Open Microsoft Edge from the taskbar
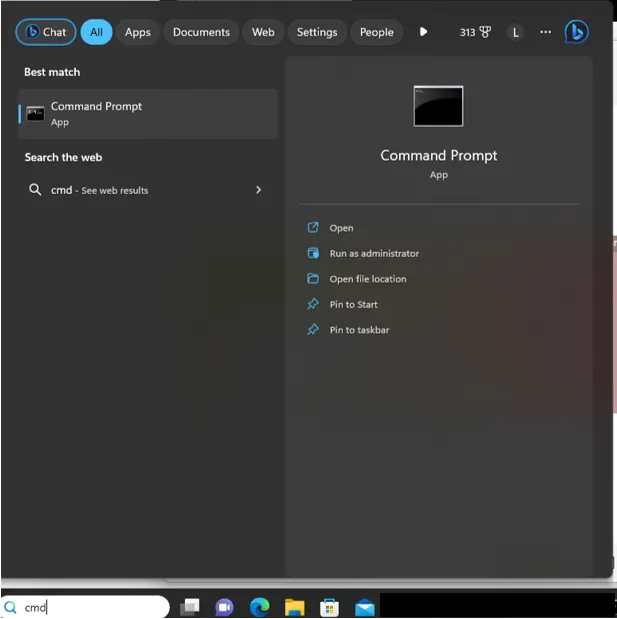Image resolution: width=617 pixels, height=619 pixels. coord(260,607)
